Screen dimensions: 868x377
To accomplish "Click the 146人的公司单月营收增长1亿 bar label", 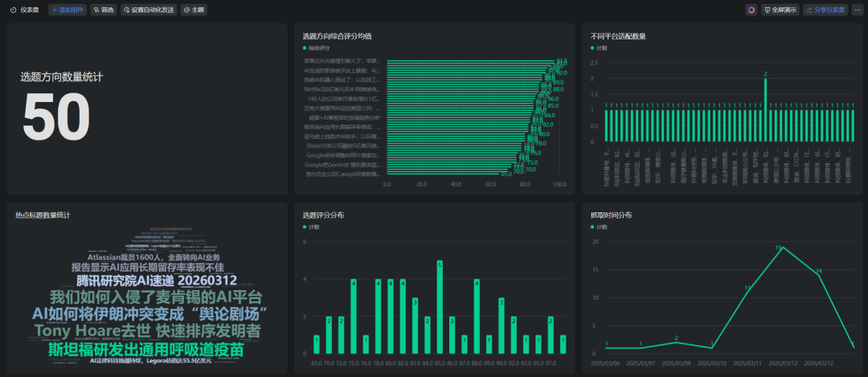I will 344,99.
